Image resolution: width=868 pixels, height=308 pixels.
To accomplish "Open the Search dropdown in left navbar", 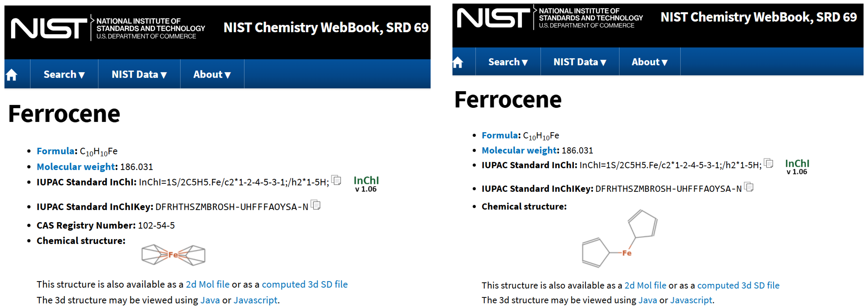I will (x=64, y=74).
